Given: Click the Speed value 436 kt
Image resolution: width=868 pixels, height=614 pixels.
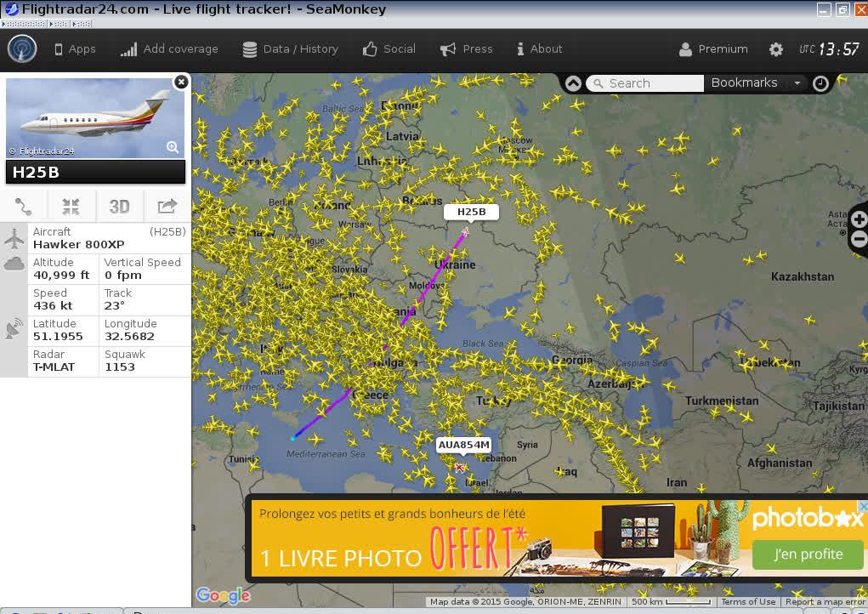Looking at the screenshot, I should point(53,306).
